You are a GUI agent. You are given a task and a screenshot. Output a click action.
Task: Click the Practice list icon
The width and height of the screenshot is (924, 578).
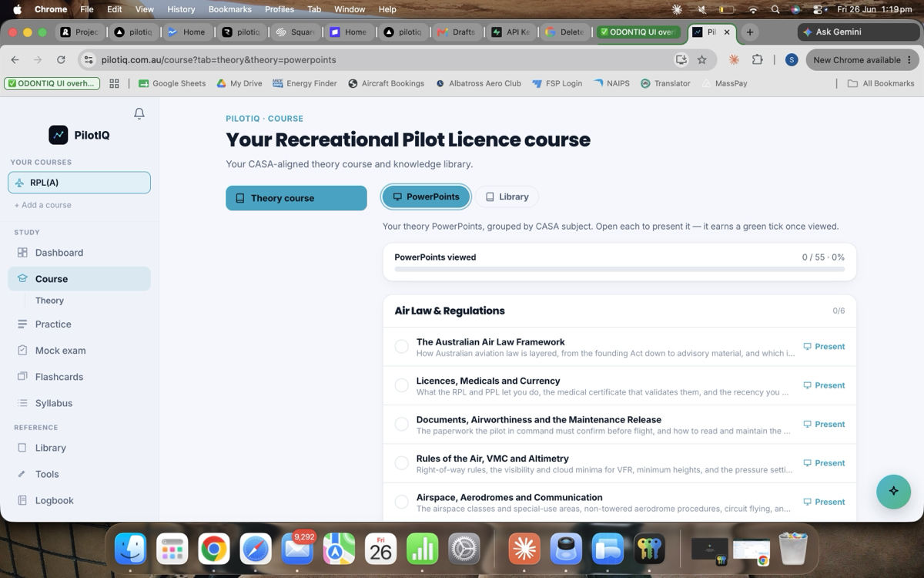(22, 324)
